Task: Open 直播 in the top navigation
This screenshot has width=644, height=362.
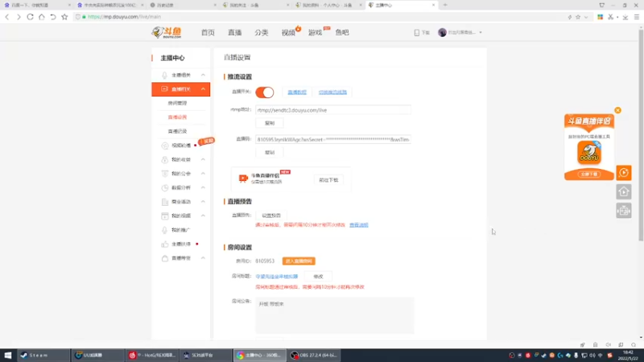Action: [x=234, y=32]
